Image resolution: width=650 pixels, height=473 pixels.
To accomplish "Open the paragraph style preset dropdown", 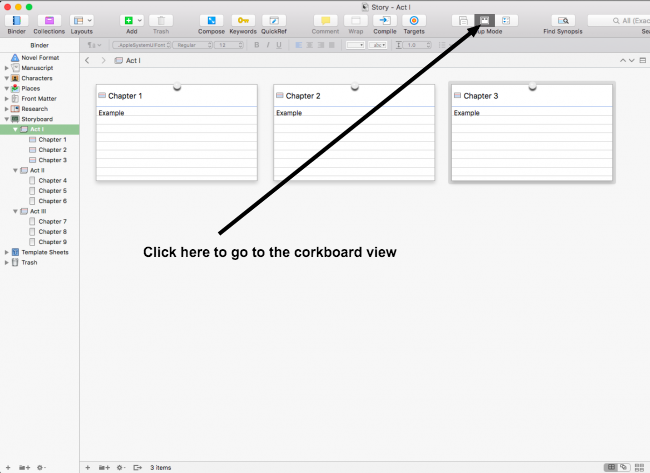I will [x=94, y=45].
